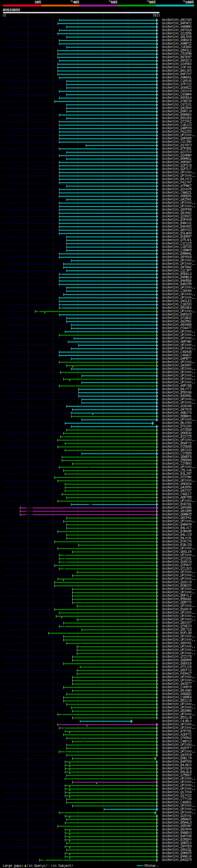Select the UniRef100_C1EDQ0 label

[177, 47]
